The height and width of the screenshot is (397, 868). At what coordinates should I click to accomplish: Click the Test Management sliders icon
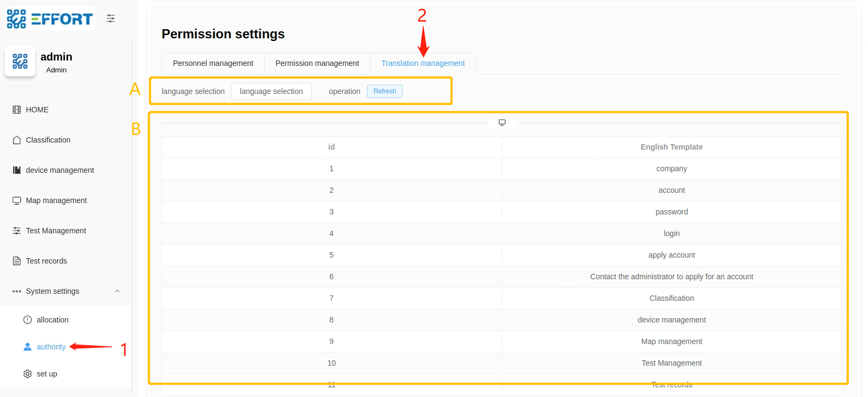tap(17, 231)
